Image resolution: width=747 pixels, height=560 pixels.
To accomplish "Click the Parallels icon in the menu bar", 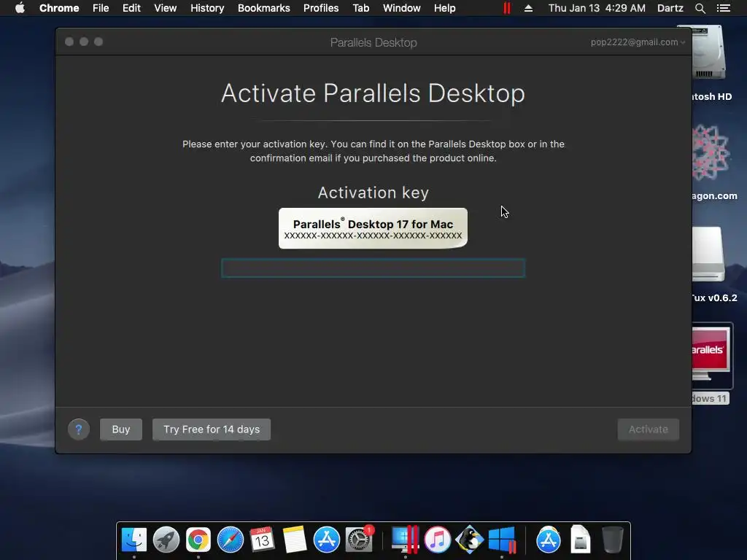I will click(507, 8).
